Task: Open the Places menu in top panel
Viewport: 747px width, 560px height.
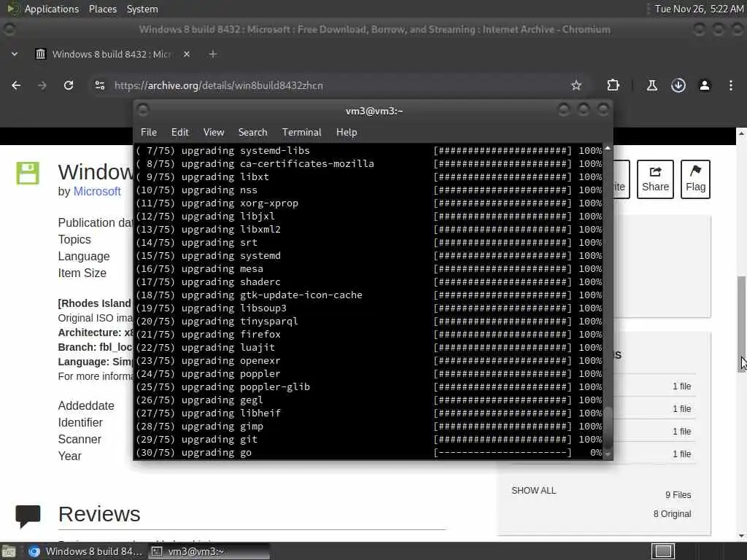Action: pos(102,9)
